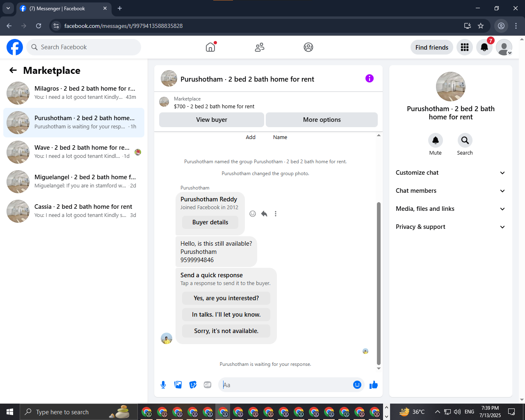The image size is (525, 420).
Task: Expand Customize chat section
Action: 451,173
